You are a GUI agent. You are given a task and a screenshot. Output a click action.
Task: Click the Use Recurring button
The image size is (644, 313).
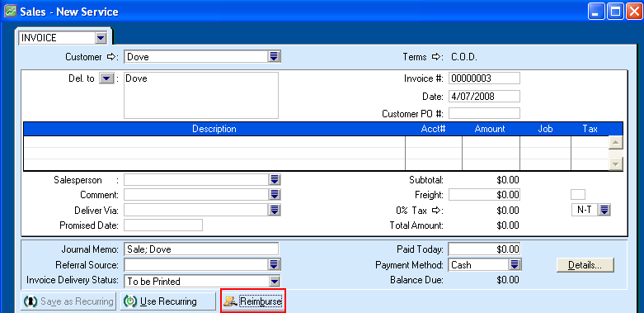[x=168, y=301]
